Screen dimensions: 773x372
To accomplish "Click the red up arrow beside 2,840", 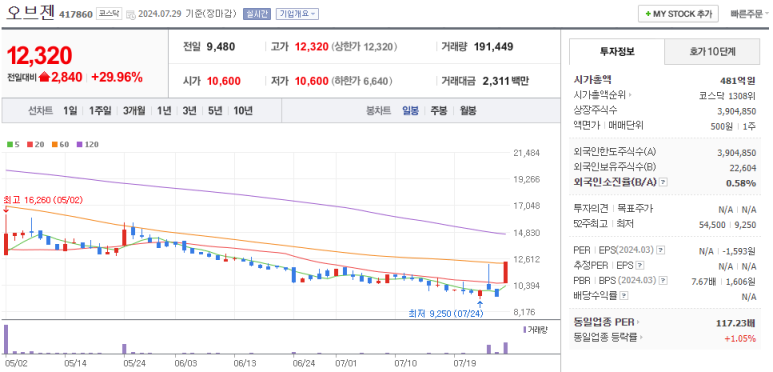I will pyautogui.click(x=44, y=77).
